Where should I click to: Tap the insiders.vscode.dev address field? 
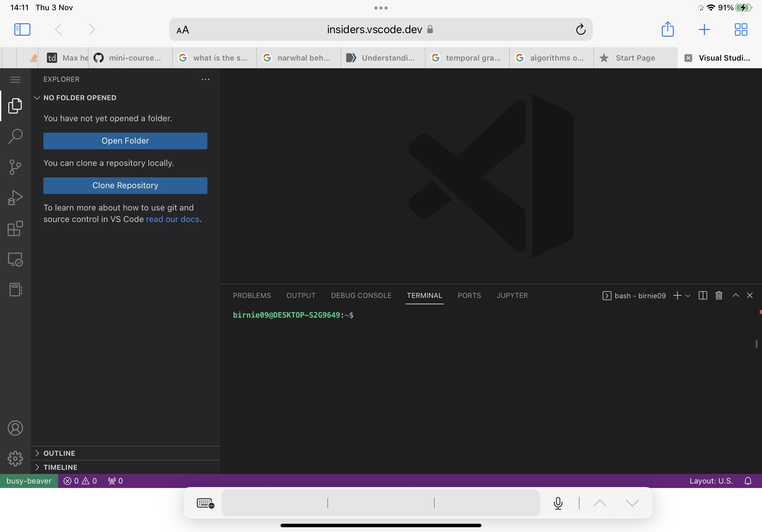pos(381,30)
